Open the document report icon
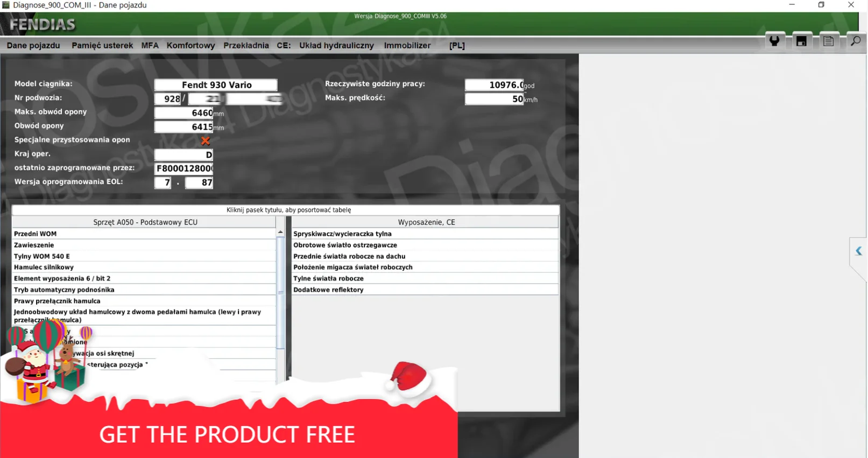 pos(828,41)
